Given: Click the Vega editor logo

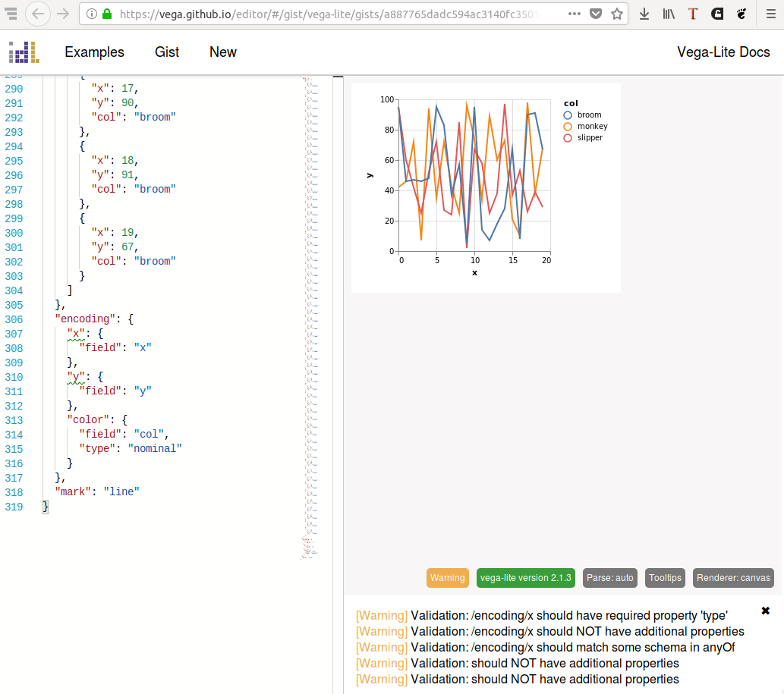Looking at the screenshot, I should (x=24, y=52).
